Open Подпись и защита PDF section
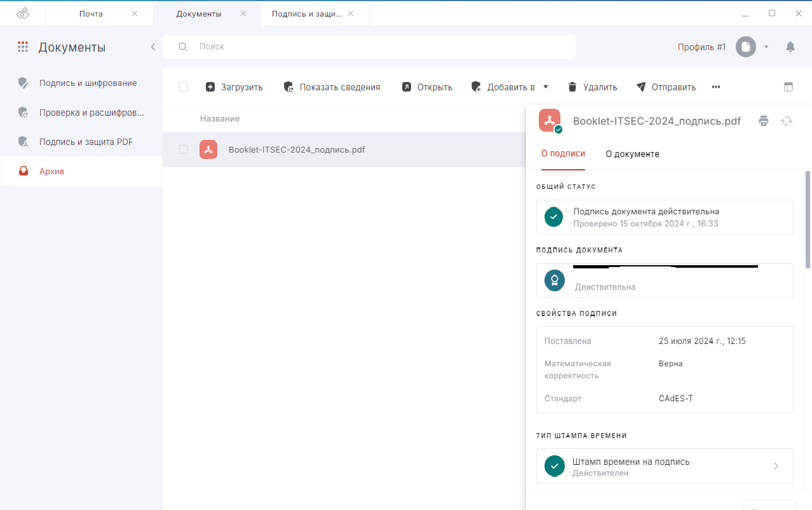The image size is (812, 510). [81, 142]
